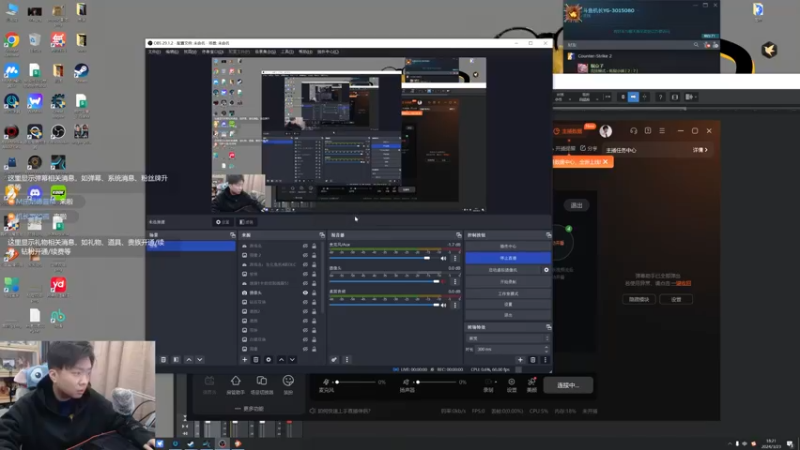Mute 桌面音频 speaker icon in mixer

tap(443, 305)
